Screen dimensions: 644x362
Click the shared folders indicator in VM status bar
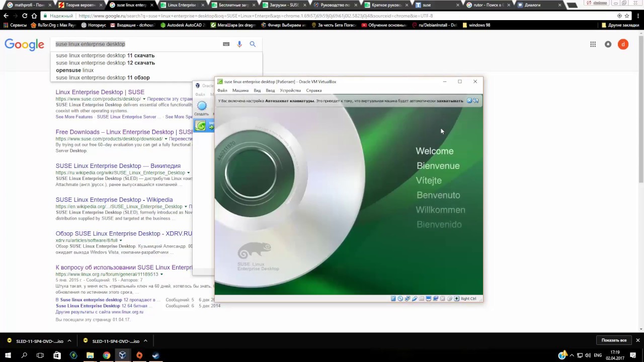point(422,299)
